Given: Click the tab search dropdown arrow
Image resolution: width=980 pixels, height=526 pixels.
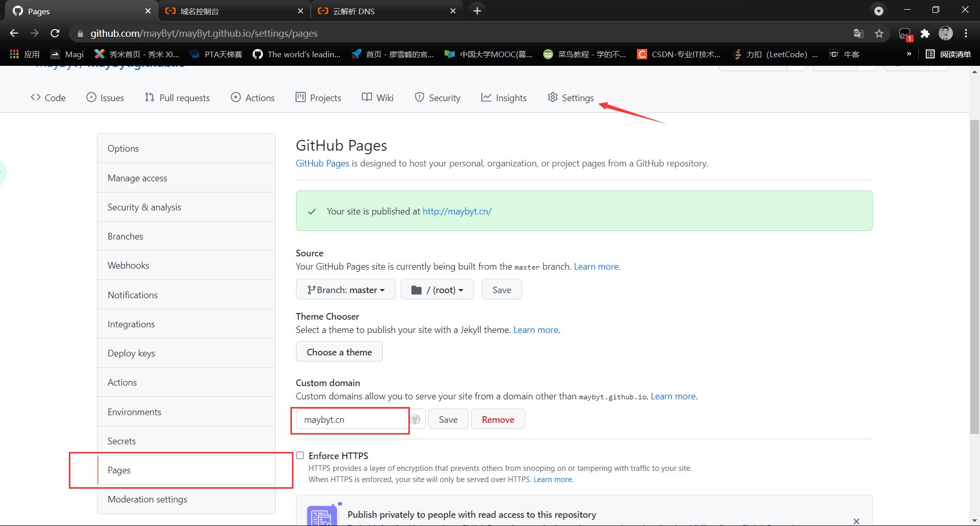Looking at the screenshot, I should pos(878,11).
